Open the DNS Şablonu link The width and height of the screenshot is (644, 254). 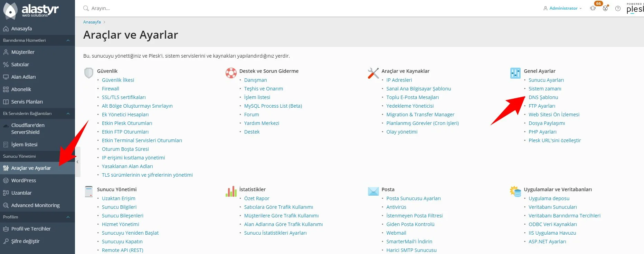coord(543,97)
